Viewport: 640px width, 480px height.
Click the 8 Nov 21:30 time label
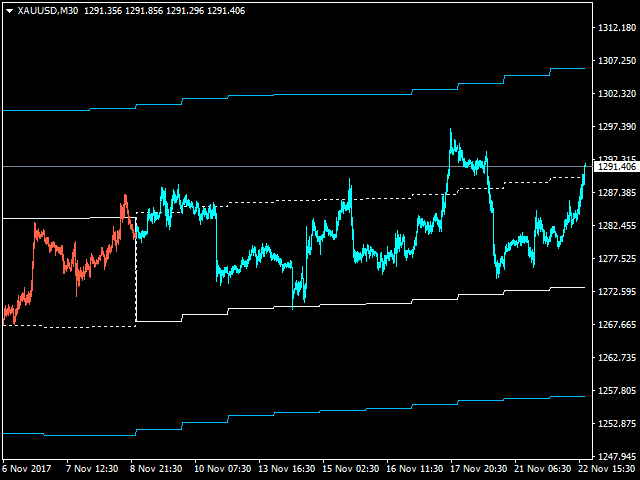tap(157, 469)
